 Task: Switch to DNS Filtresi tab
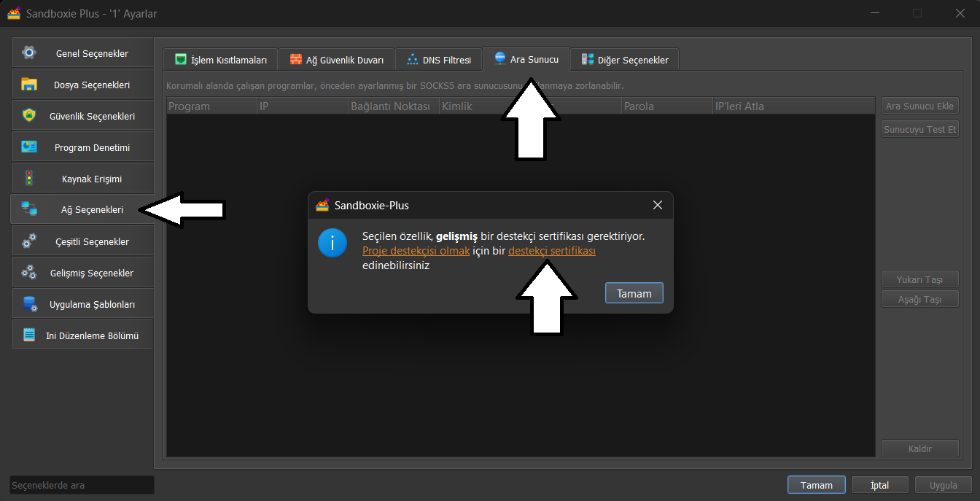tap(439, 60)
